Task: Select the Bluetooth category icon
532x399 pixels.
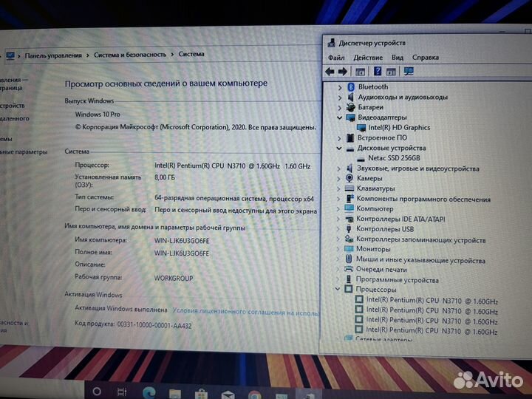Action: (351, 87)
